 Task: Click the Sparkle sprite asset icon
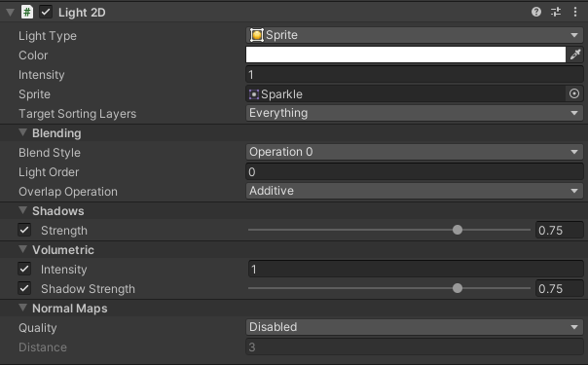(x=254, y=94)
